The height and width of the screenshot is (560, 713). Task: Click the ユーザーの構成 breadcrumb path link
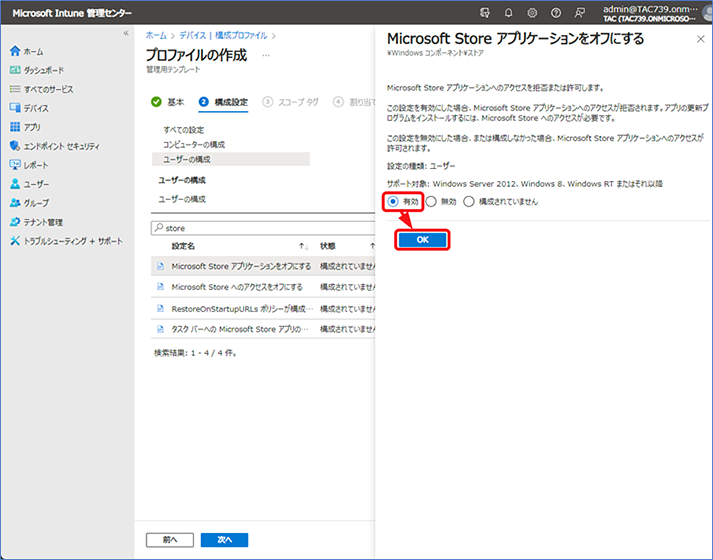[182, 199]
